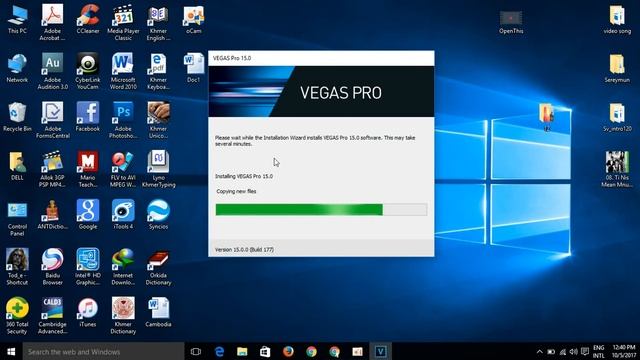Image resolution: width=640 pixels, height=360 pixels.
Task: Open the OpenThis desktop file
Action: pyautogui.click(x=511, y=22)
